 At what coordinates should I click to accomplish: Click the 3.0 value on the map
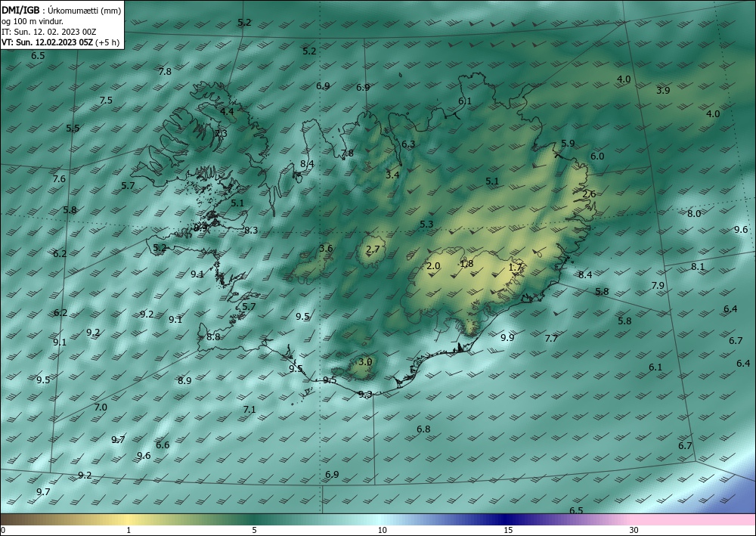pos(365,362)
